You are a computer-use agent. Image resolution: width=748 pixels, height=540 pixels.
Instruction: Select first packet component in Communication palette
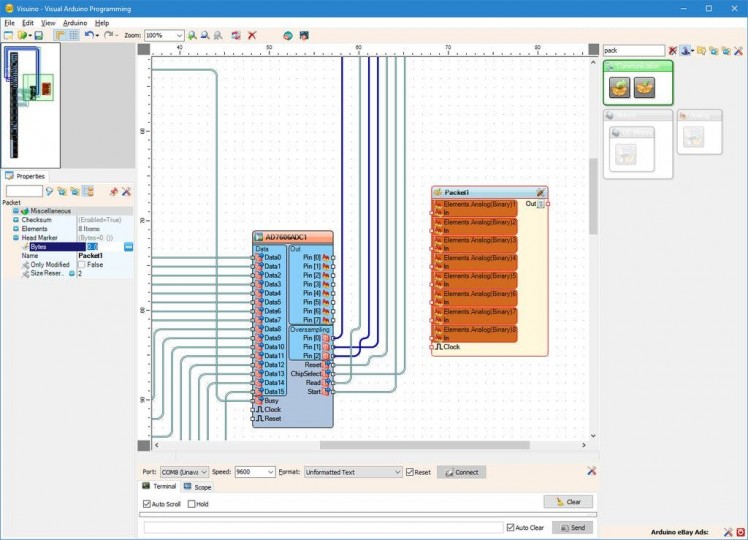(x=620, y=88)
